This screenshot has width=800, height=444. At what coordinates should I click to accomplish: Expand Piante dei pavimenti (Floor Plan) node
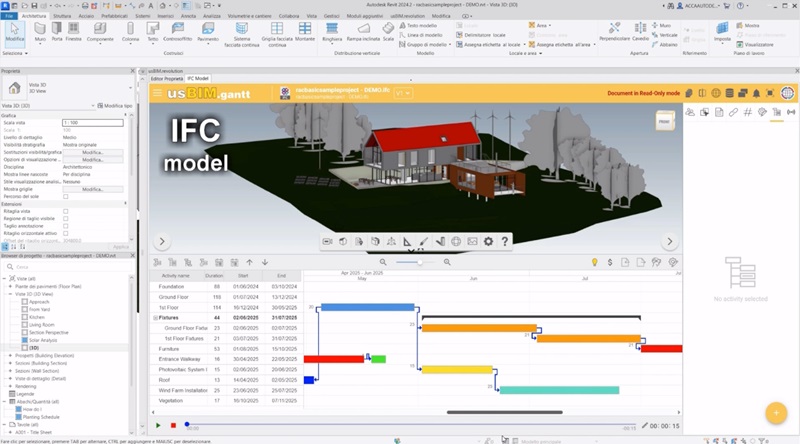(x=10, y=287)
